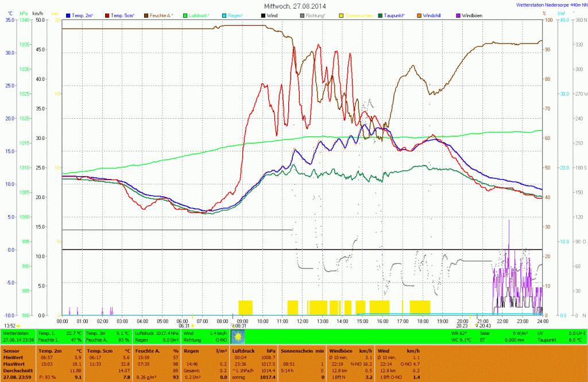
Task: Click the Wetterdaten label in green bar
Action: (16, 333)
